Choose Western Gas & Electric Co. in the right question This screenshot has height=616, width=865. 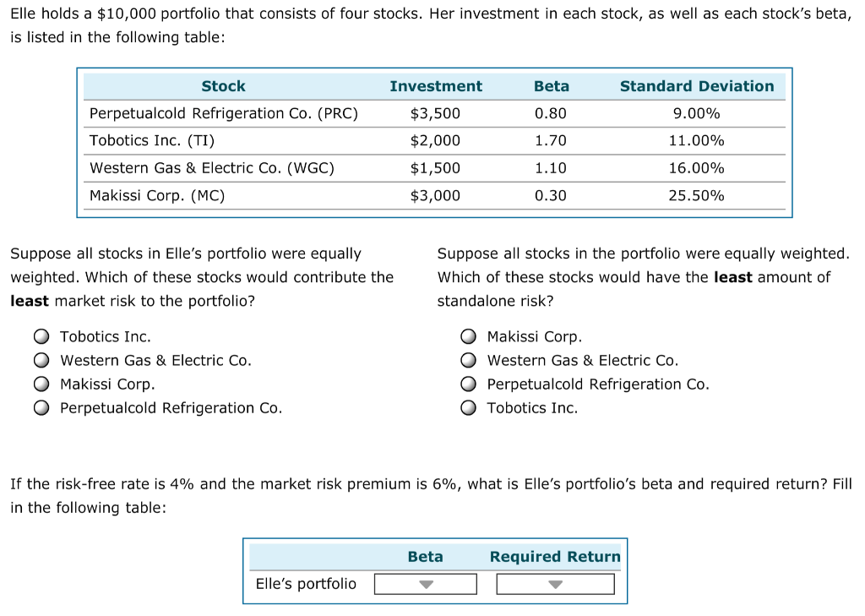coord(468,360)
